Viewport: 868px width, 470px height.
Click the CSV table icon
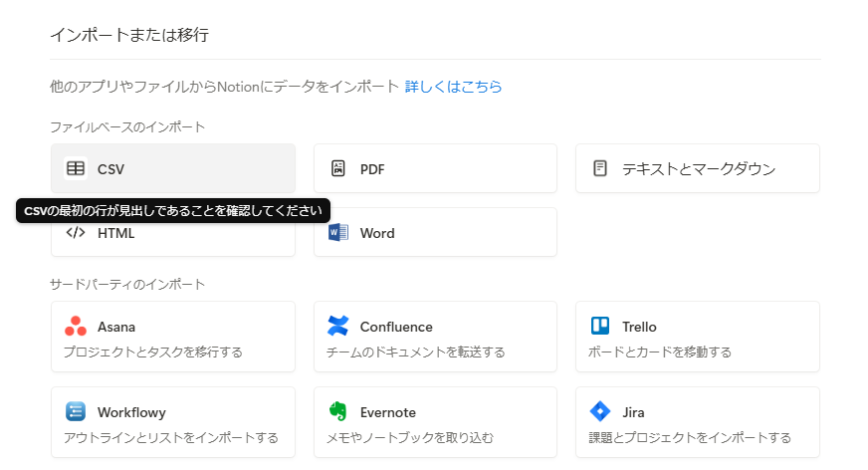tap(76, 168)
